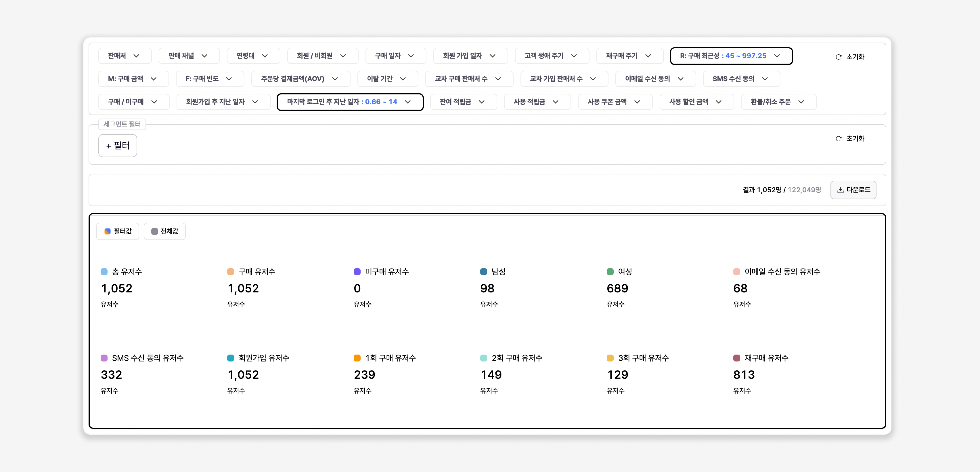Click reset icon in segment filter panel
This screenshot has height=472, width=980.
point(839,138)
